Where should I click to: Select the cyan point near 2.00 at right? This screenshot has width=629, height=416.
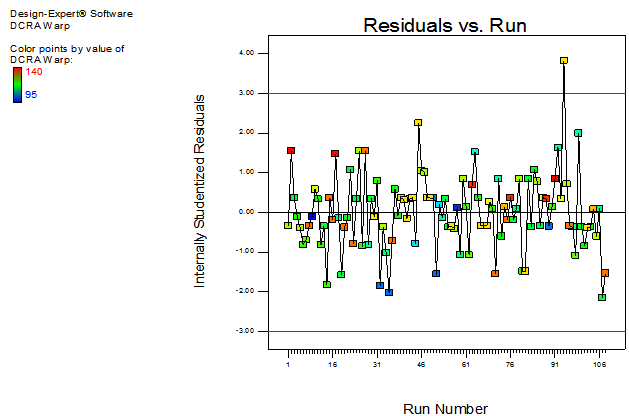pyautogui.click(x=578, y=133)
